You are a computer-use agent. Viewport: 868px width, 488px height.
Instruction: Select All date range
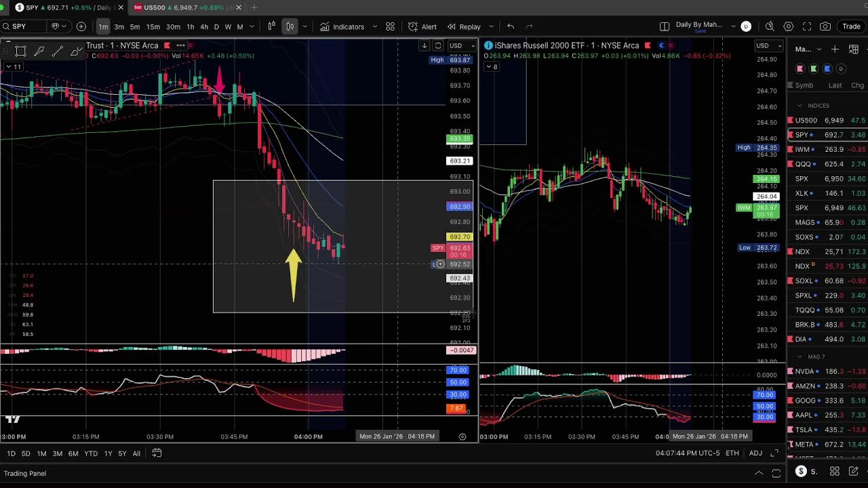click(x=136, y=453)
